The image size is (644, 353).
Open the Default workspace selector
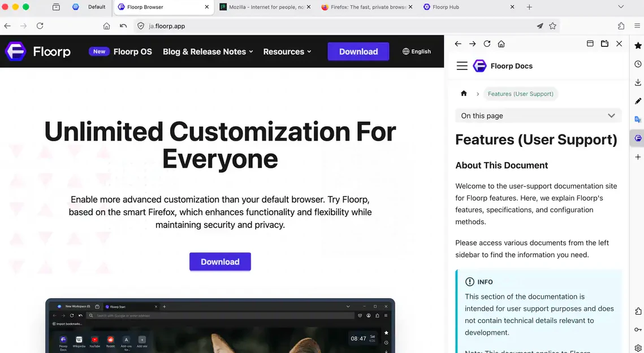click(x=89, y=7)
